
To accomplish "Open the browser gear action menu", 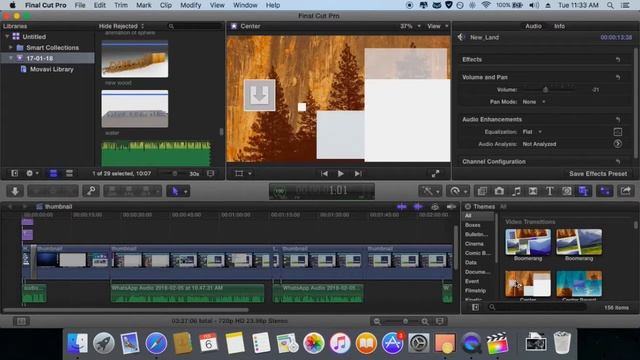I will [32, 173].
